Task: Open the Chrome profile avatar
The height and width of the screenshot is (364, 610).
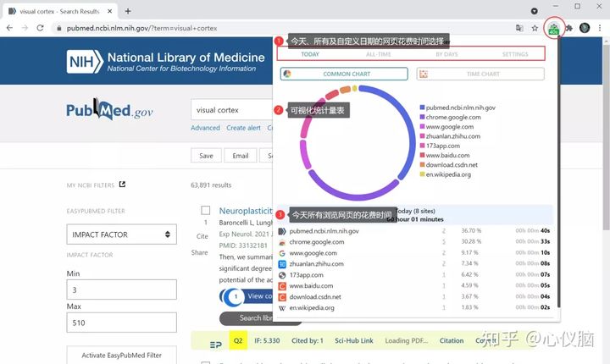Action: [x=585, y=28]
